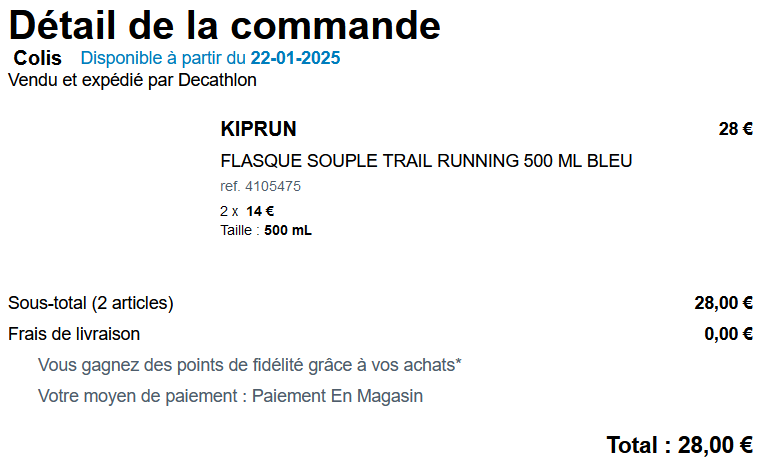Open the KIPRUN brand name
Image resolution: width=766 pixels, height=468 pixels.
[x=258, y=129]
